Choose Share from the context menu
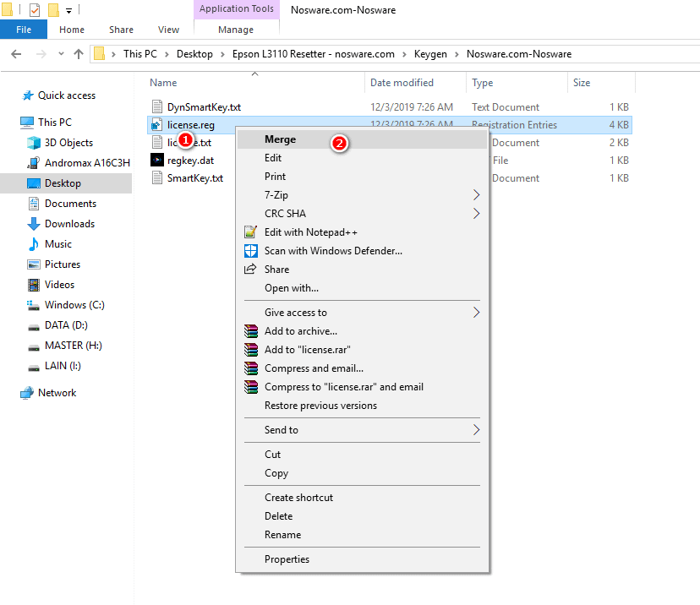Screen dimensions: 700x605 tap(362, 270)
